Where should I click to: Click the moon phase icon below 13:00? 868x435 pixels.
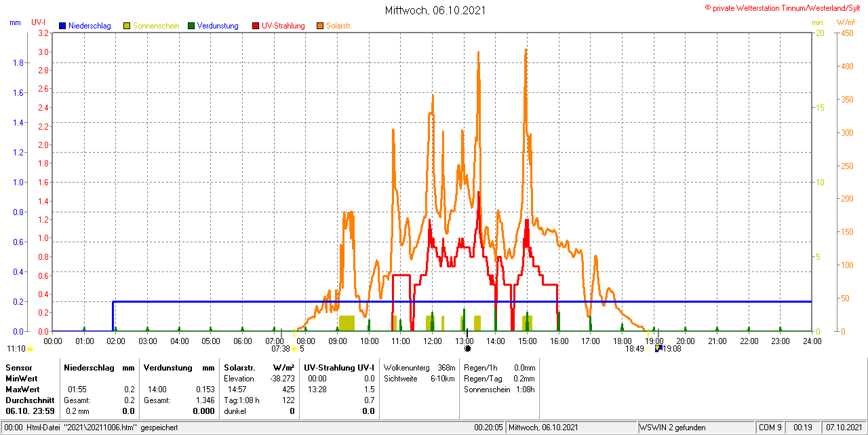pos(467,349)
